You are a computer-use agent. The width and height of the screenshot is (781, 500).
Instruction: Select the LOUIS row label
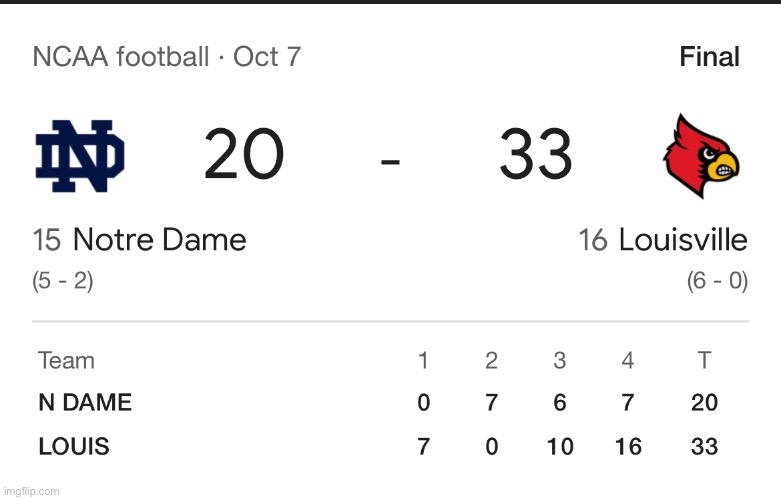point(74,447)
